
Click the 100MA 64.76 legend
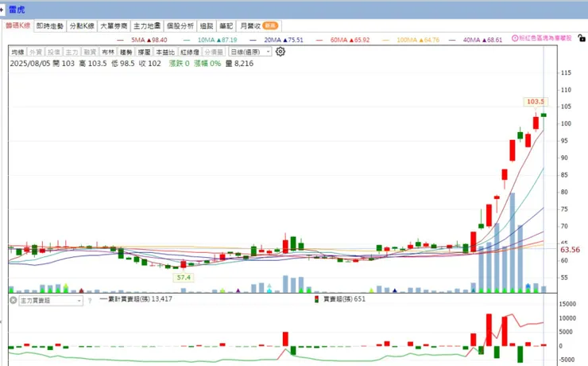411,40
